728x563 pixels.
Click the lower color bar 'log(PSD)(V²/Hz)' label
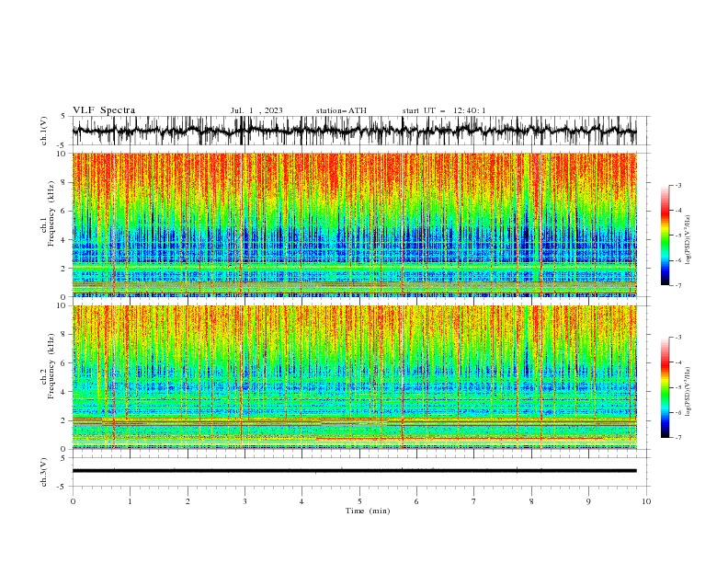[688, 392]
